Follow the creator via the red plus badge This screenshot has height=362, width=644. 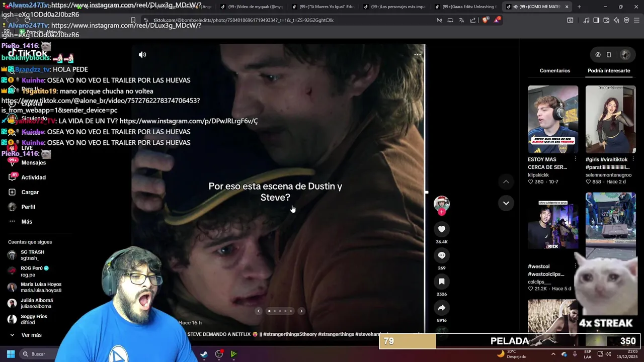(442, 212)
